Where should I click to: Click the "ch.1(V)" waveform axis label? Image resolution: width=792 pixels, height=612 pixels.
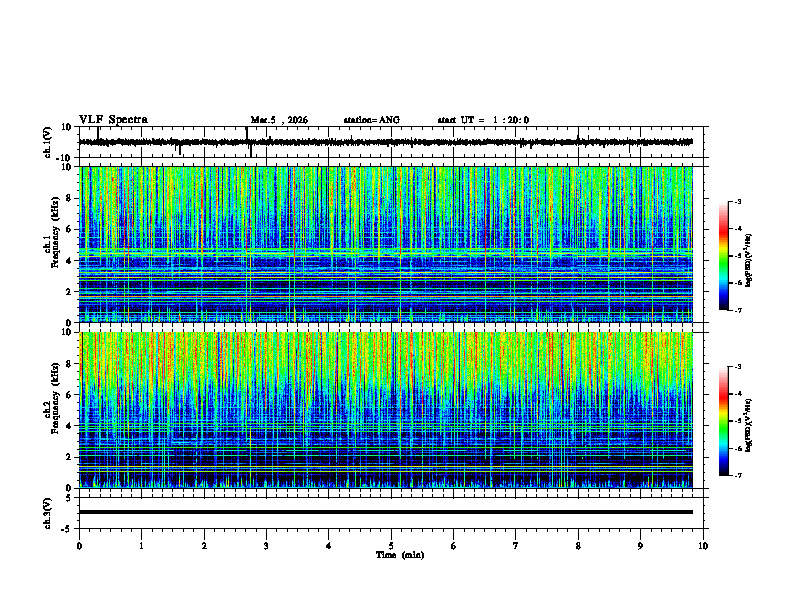tap(48, 142)
